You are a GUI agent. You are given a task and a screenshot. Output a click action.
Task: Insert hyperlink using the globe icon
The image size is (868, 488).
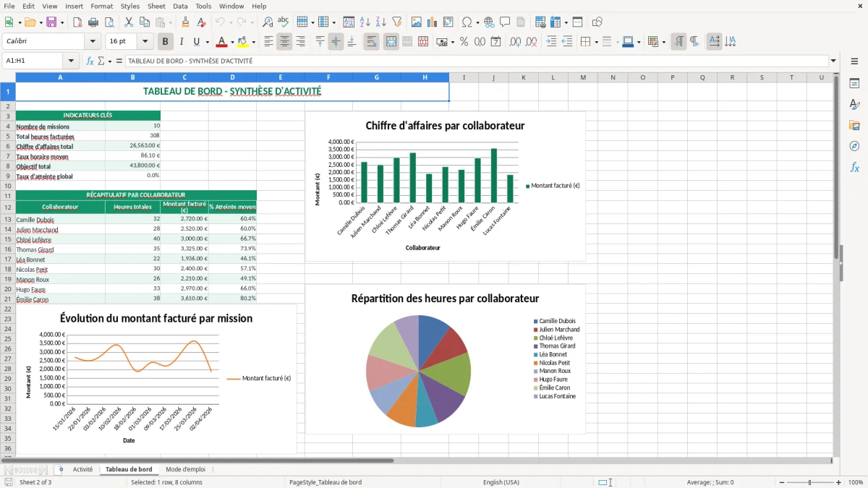489,22
